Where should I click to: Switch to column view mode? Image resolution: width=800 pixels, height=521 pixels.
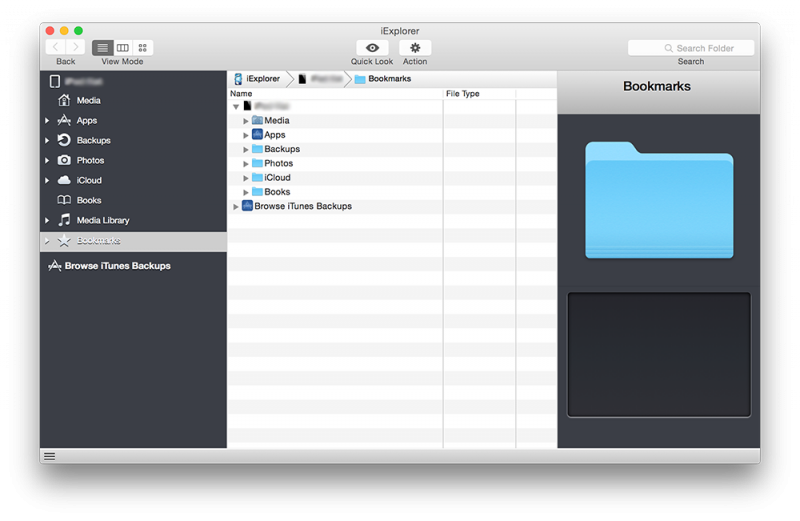(123, 48)
